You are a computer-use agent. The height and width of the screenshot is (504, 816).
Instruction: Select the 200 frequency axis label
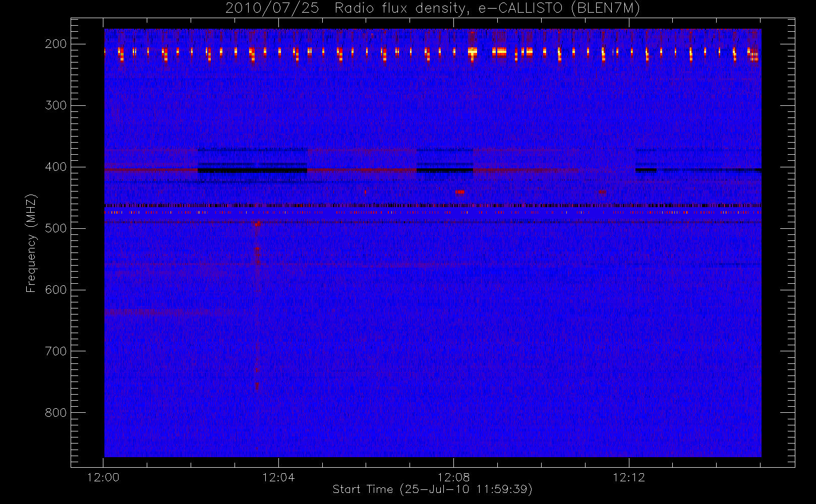pos(56,44)
